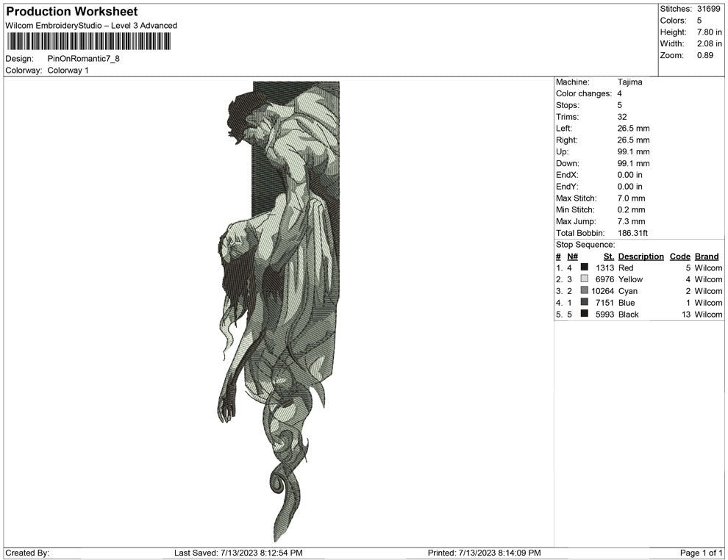Click the stitch count '6976' for Yellow
The image size is (728, 560).
pos(605,279)
